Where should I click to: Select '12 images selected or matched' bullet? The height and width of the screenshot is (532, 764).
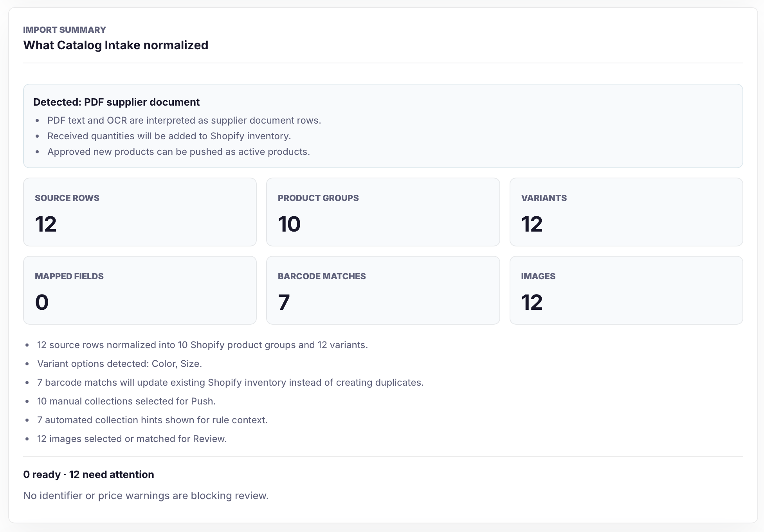132,439
